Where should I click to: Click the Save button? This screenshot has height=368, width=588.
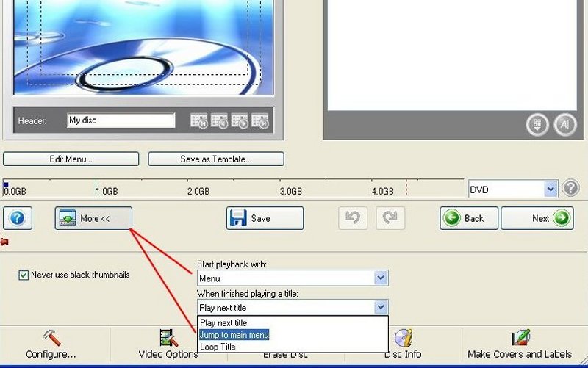point(265,218)
